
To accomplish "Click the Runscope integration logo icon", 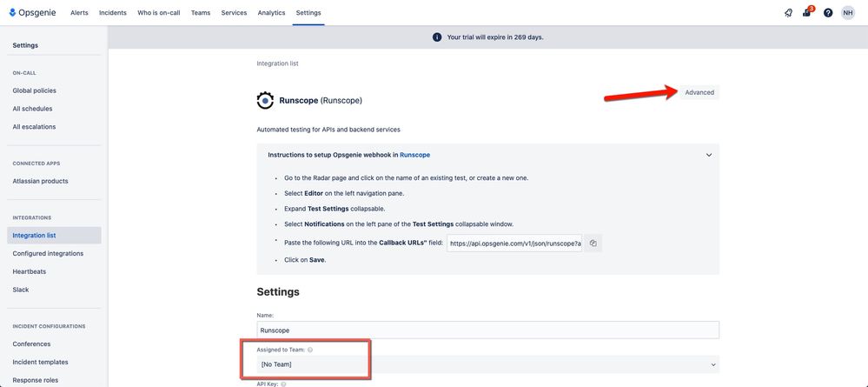I will [265, 101].
